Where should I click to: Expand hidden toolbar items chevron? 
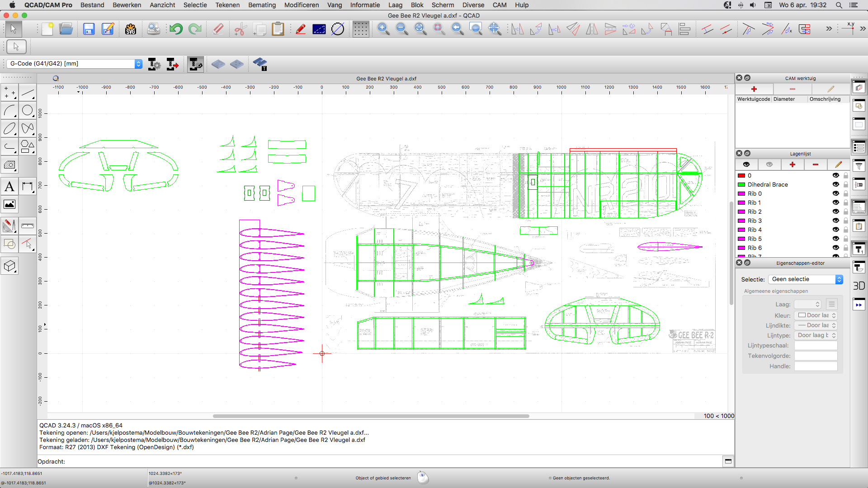829,29
